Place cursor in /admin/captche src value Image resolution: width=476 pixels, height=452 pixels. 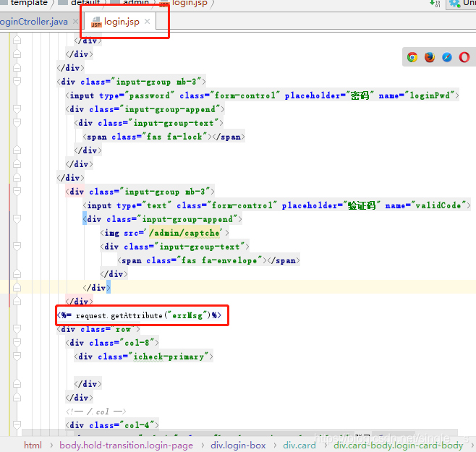(184, 233)
